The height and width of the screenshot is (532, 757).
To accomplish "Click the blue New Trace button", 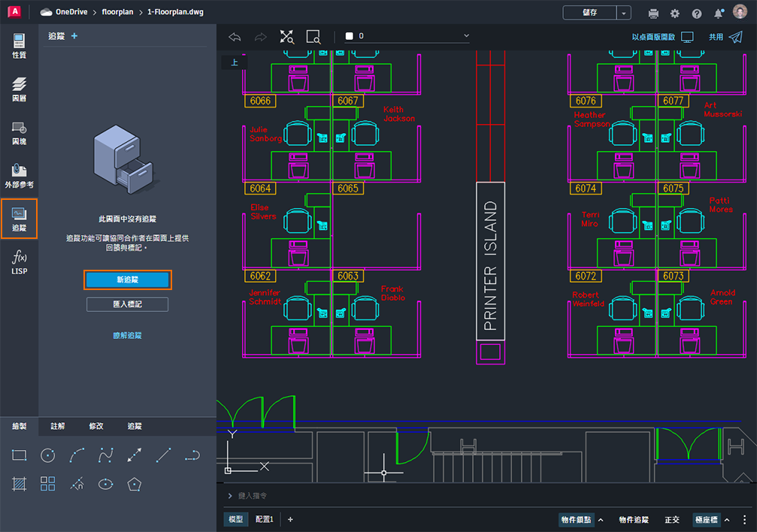I will (128, 280).
